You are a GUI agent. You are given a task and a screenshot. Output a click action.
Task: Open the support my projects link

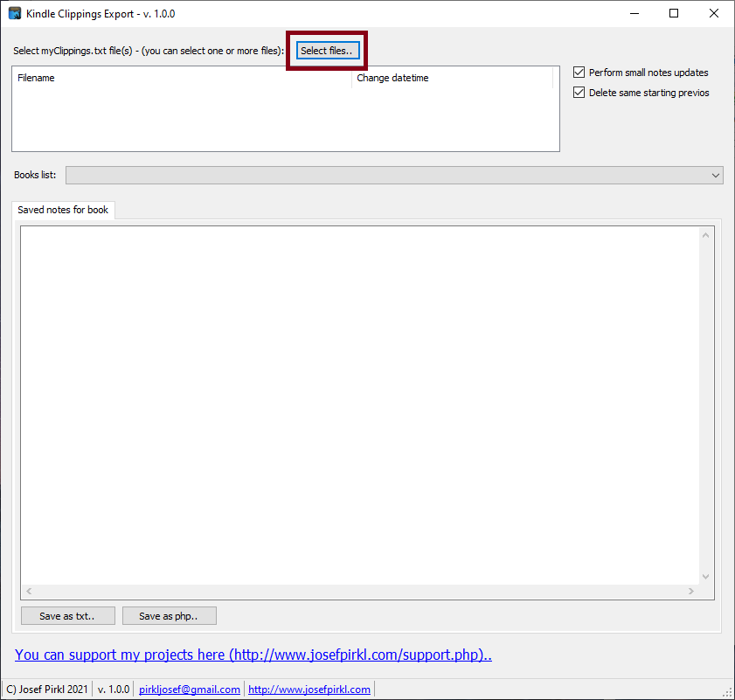253,655
